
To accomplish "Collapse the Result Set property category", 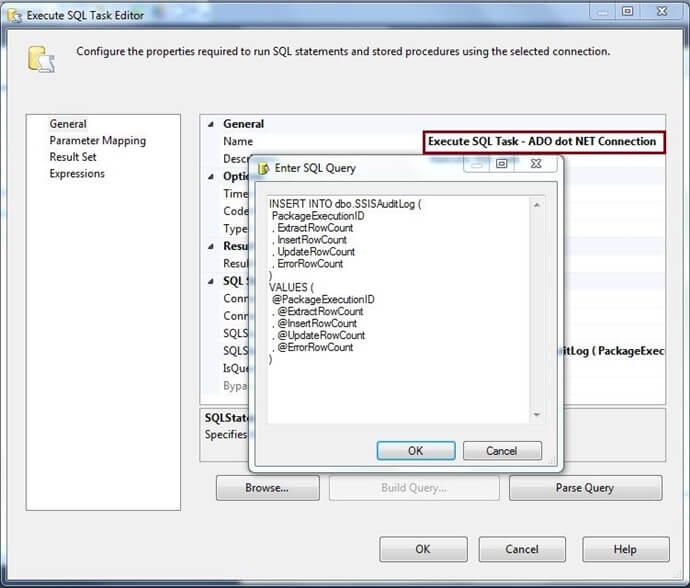I will point(211,246).
